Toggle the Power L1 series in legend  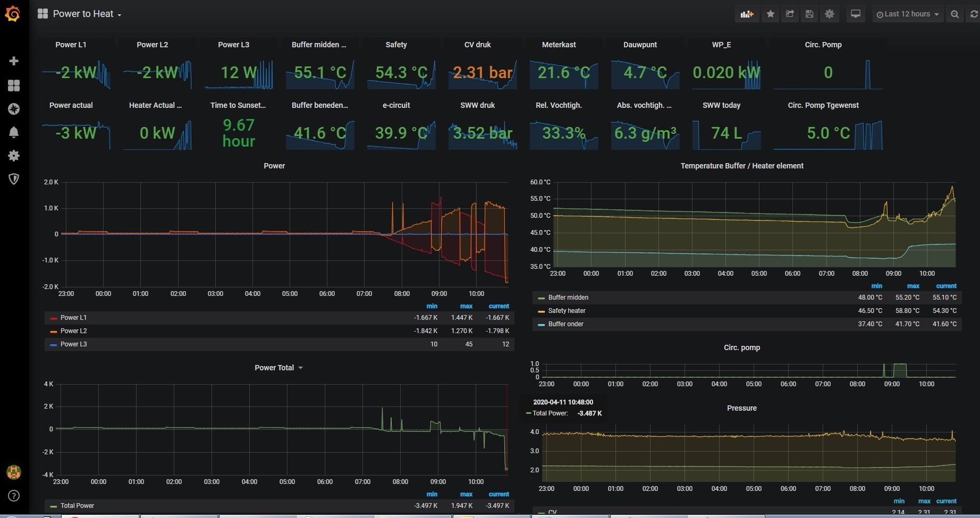coord(73,318)
